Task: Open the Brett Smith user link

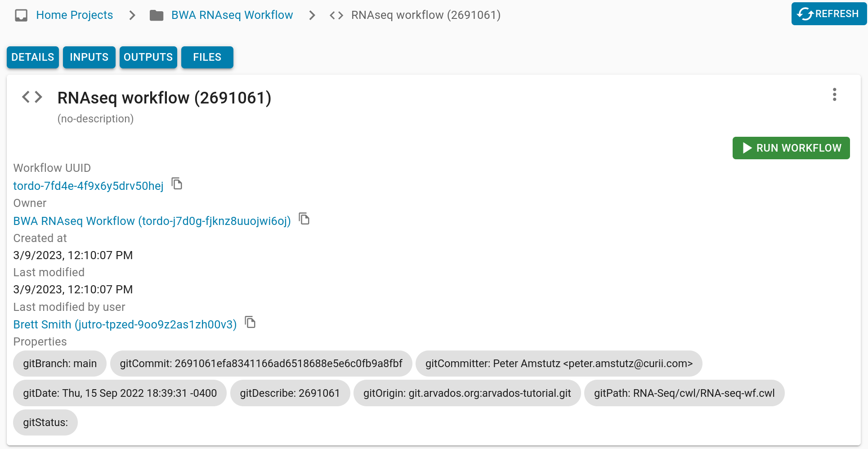Action: tap(125, 324)
